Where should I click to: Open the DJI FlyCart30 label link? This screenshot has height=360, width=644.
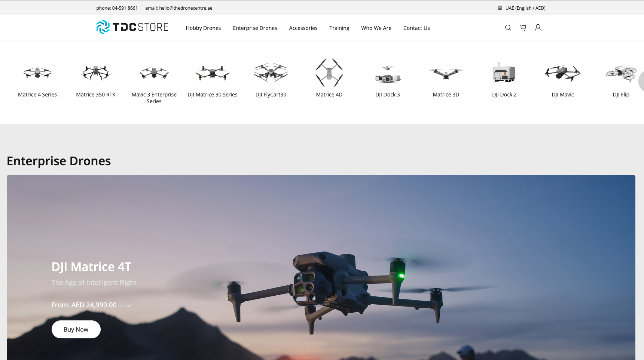tap(271, 95)
